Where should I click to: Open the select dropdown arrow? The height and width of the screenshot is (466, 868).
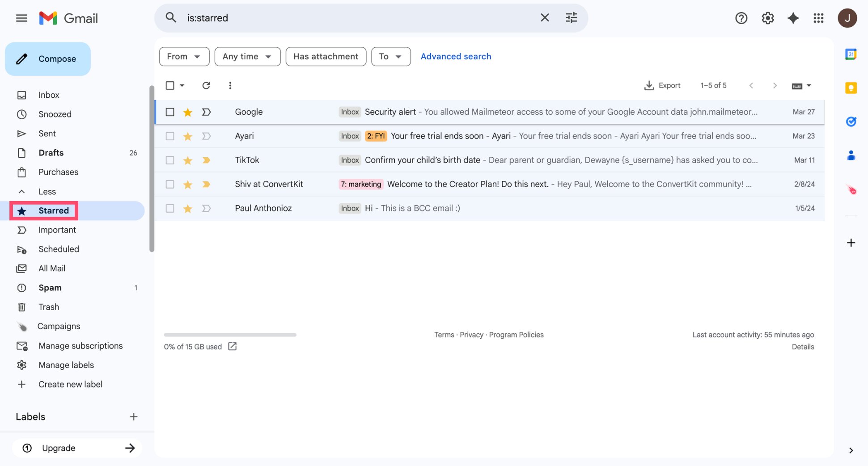pos(182,85)
